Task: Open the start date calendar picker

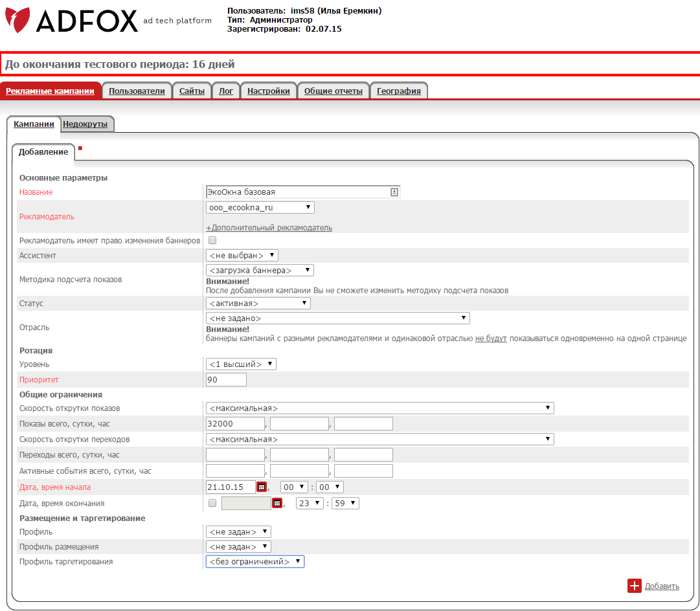Action: [262, 487]
